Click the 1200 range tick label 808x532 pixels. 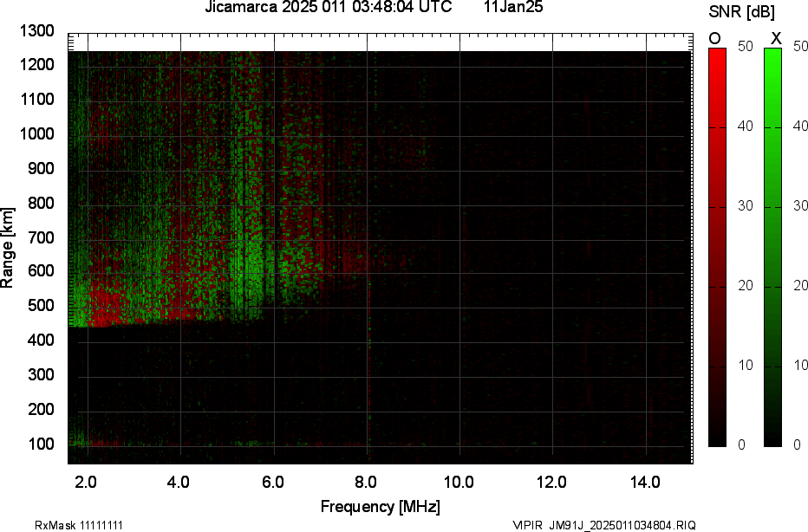tap(36, 65)
